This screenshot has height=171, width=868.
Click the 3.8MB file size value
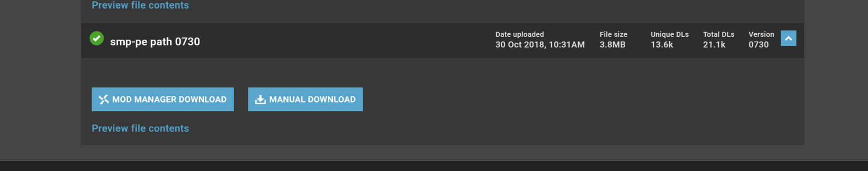pyautogui.click(x=613, y=45)
